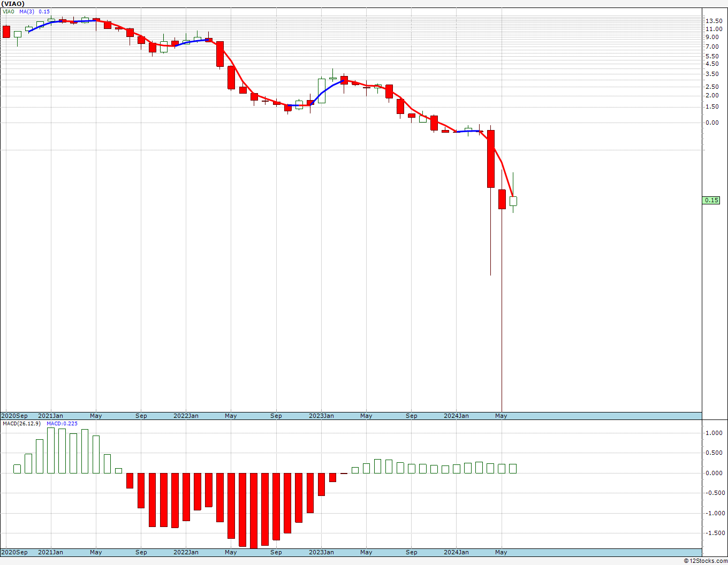Click 2020Sep on the price chart date axis
The height and width of the screenshot is (565, 728).
14,416
